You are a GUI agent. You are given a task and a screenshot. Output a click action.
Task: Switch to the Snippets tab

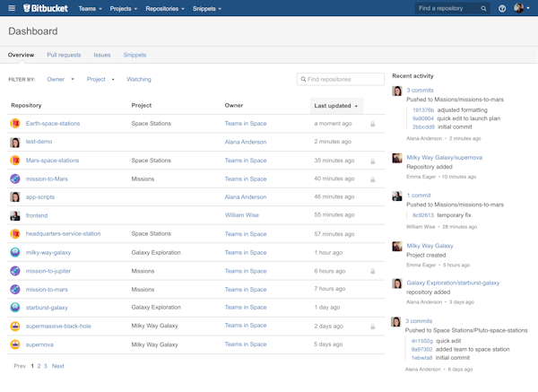pyautogui.click(x=134, y=55)
